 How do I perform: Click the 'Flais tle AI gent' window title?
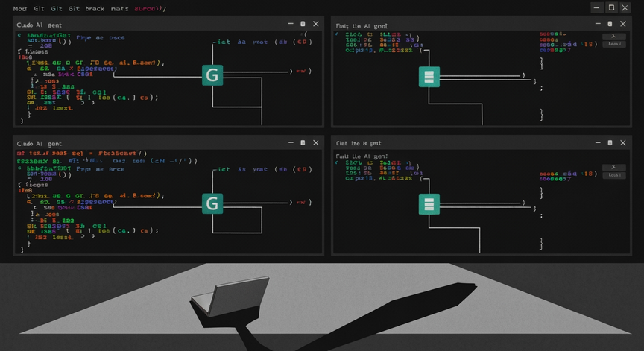362,26
